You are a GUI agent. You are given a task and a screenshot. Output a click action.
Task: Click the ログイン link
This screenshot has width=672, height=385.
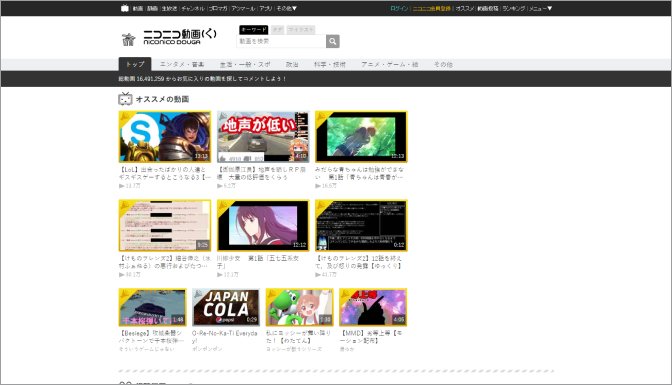399,8
